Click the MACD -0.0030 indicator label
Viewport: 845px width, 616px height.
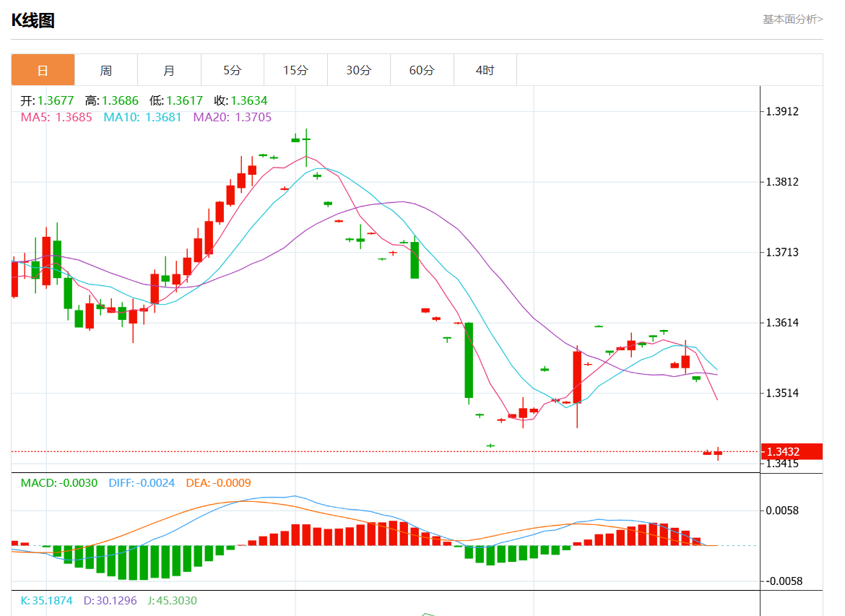tap(58, 483)
